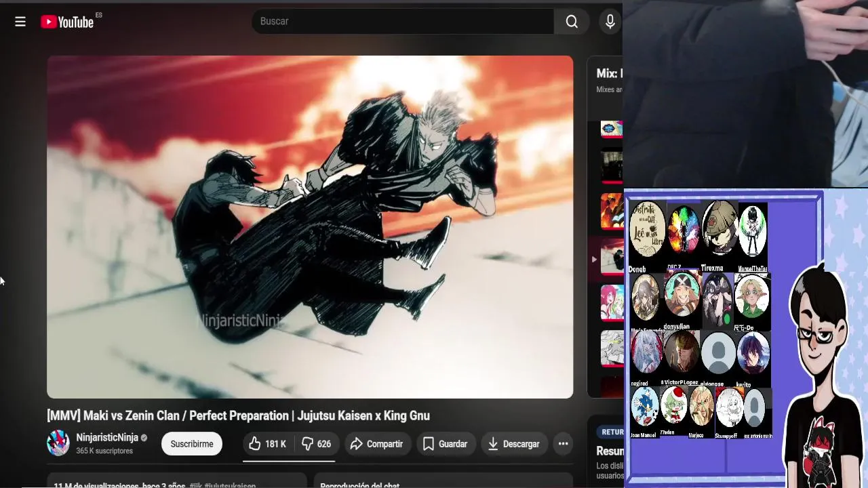Select the currently playing Mix playlist video

(x=612, y=258)
